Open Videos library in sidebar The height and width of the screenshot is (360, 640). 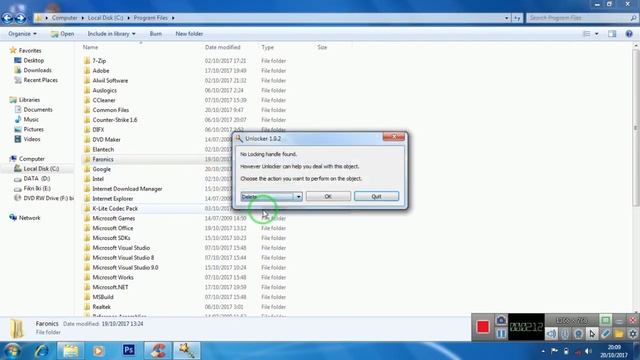[x=32, y=139]
